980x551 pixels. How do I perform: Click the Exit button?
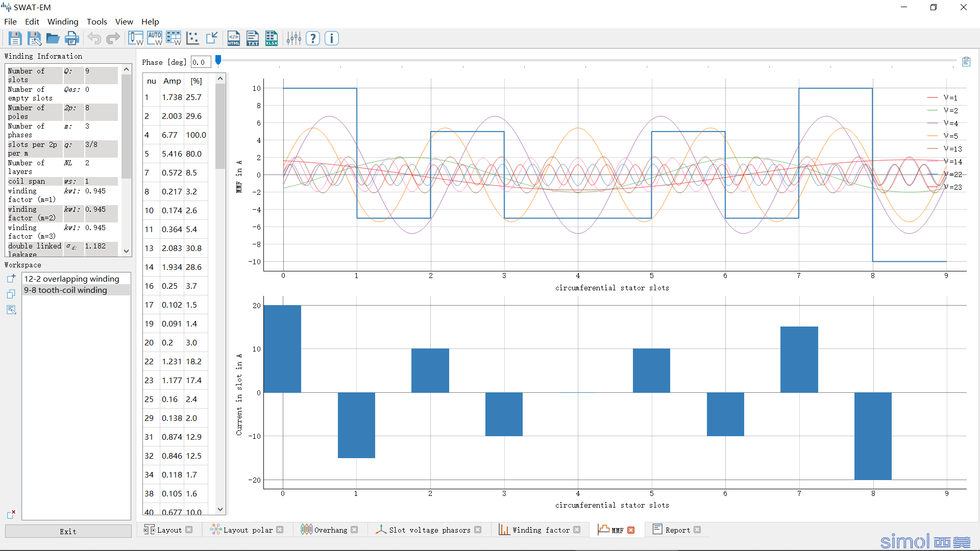click(68, 531)
